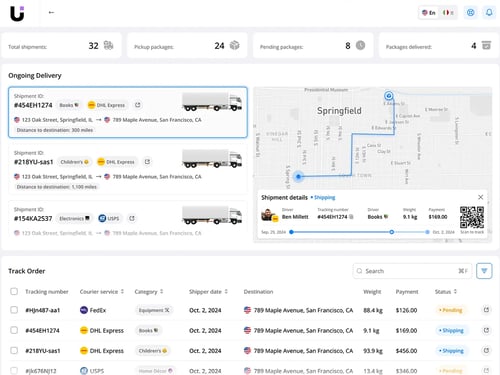
Task: Click FedEx courier icon in first row
Action: [84, 310]
